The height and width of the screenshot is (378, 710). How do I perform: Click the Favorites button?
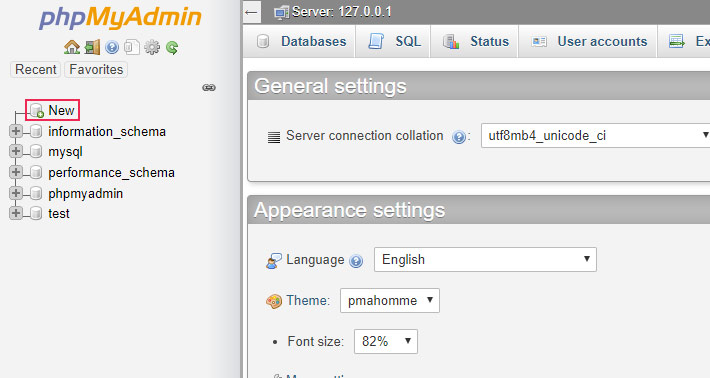tap(96, 70)
